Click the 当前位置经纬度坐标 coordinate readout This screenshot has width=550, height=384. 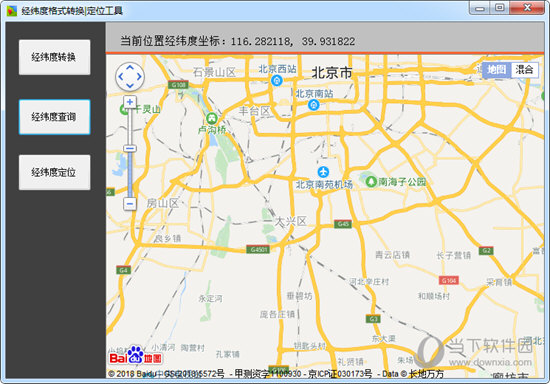[238, 41]
